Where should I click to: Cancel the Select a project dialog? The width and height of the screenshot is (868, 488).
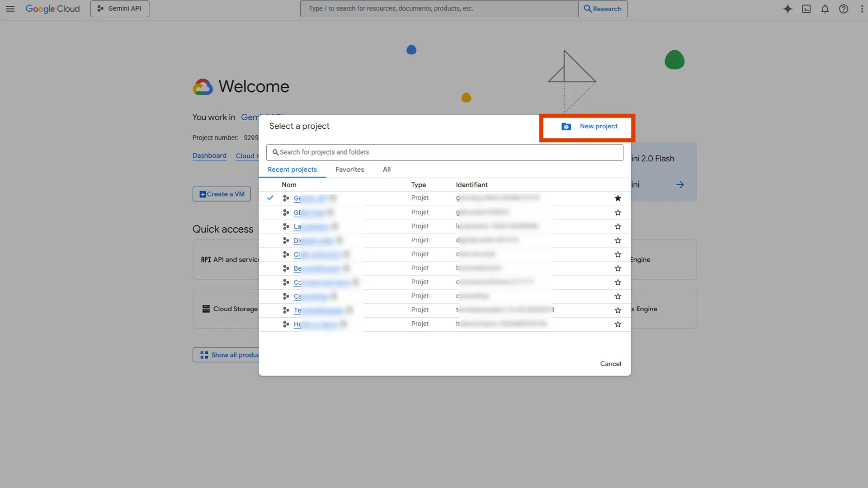click(x=610, y=364)
